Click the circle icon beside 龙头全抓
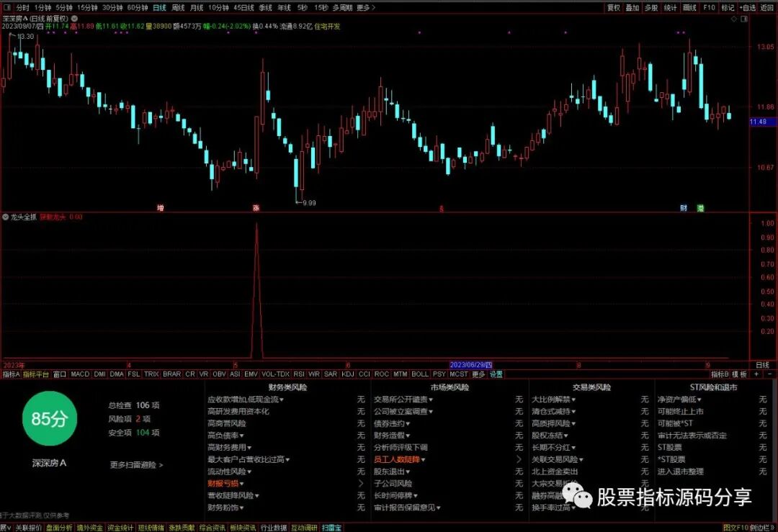 tap(6, 217)
